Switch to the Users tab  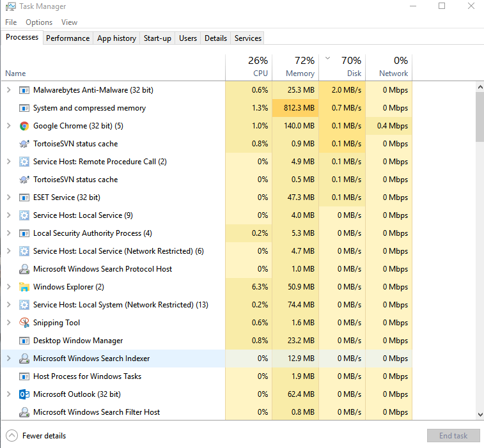coord(188,38)
